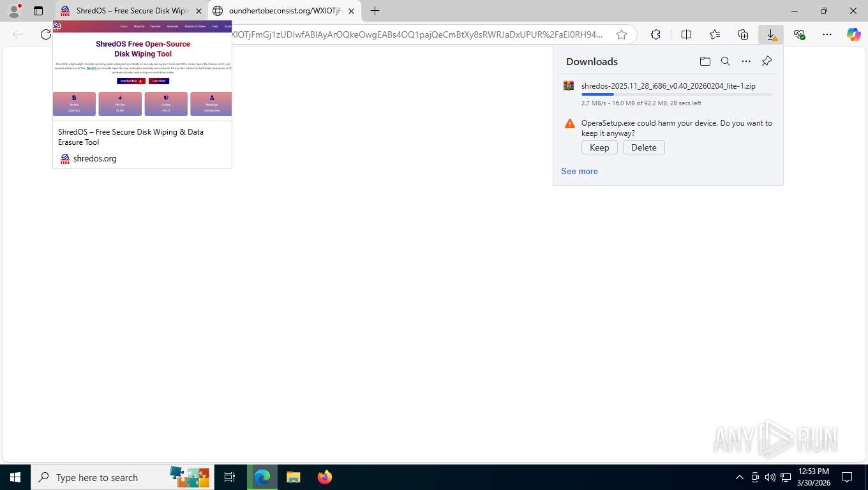
Task: Open the volume speaker icon
Action: pyautogui.click(x=770, y=477)
